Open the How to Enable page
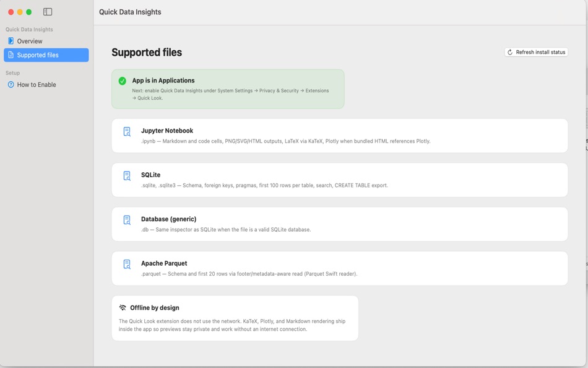The width and height of the screenshot is (588, 368). (46, 84)
